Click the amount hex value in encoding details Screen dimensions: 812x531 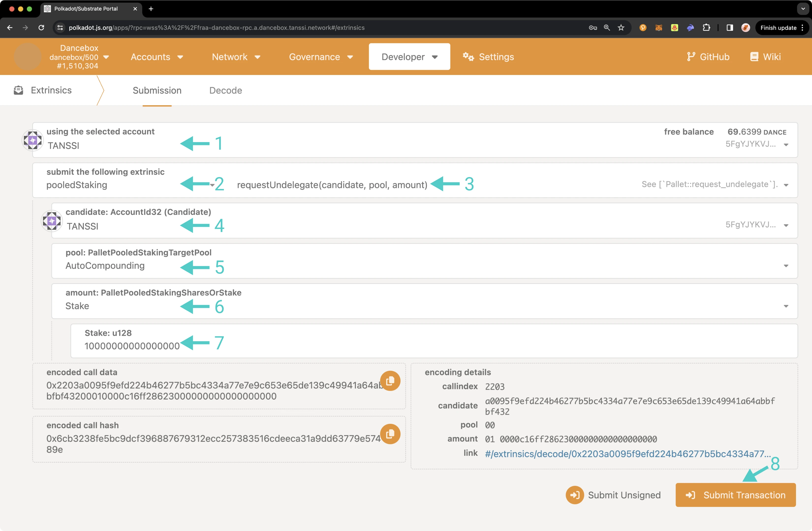[571, 439]
